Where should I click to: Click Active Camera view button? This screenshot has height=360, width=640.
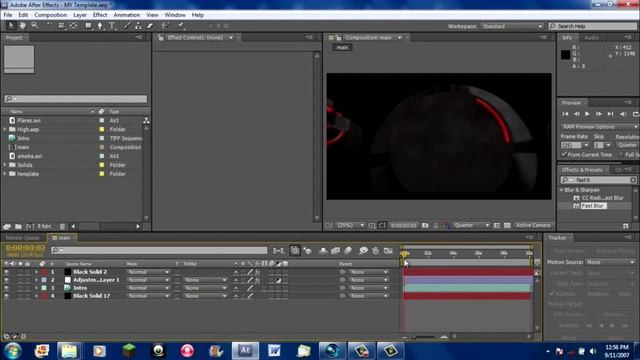click(x=533, y=225)
